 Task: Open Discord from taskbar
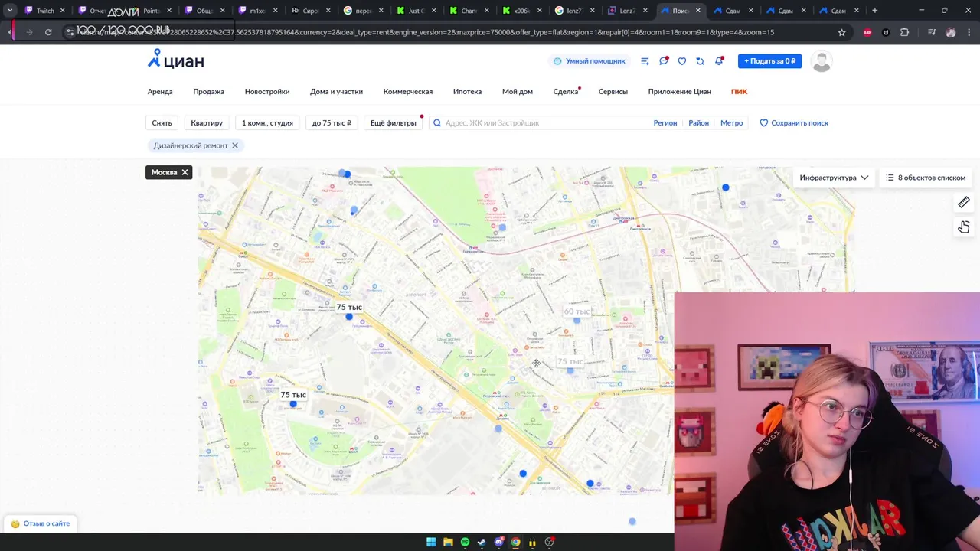pos(499,542)
